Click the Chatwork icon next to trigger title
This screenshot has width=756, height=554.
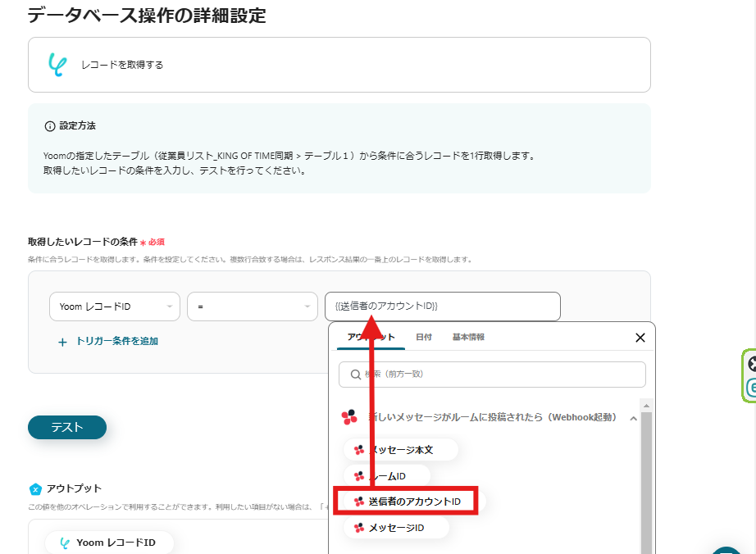[349, 417]
